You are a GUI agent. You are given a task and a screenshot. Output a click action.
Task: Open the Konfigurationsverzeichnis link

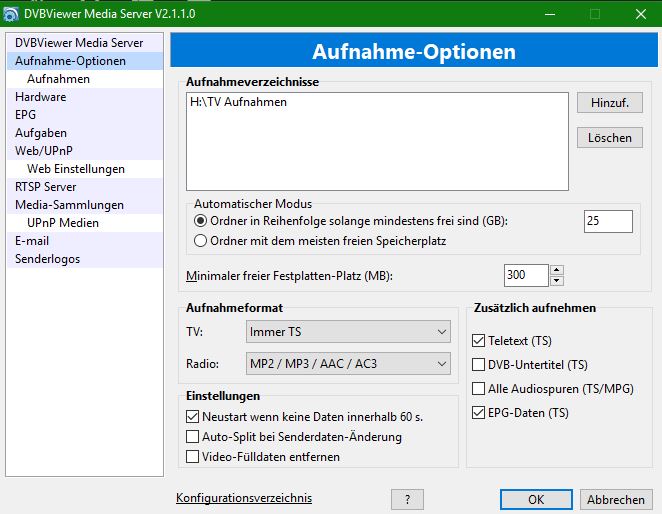click(x=244, y=498)
